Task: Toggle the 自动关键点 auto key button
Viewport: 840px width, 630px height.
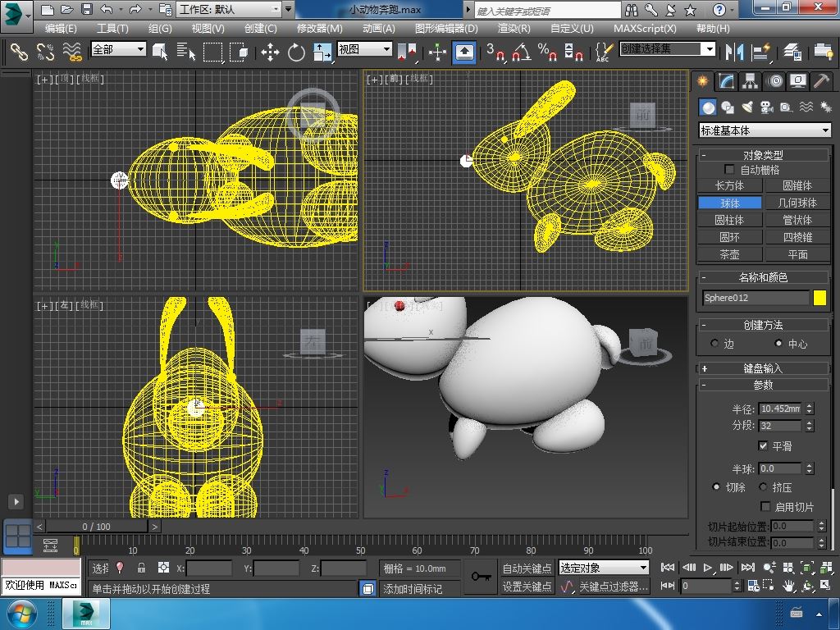Action: (527, 568)
